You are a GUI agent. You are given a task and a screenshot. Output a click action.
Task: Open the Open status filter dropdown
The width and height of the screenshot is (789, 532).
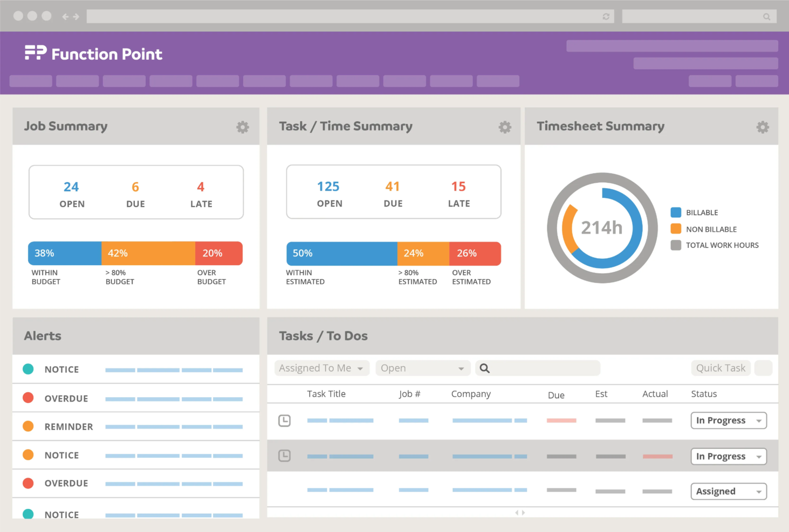click(x=422, y=368)
